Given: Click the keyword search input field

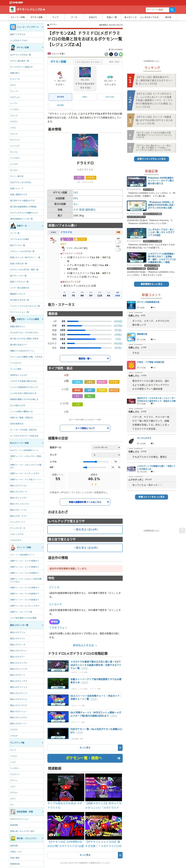Looking at the screenshot, I should [x=157, y=10].
